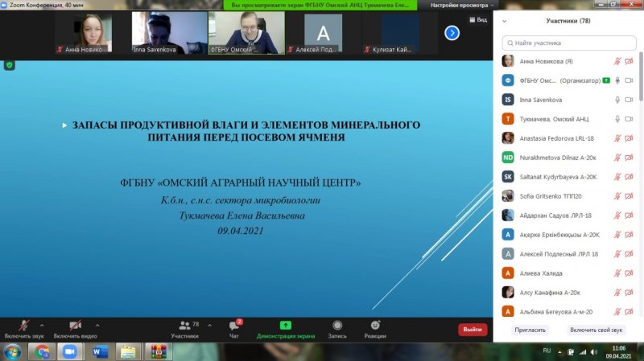Image resolution: width=644 pixels, height=361 pixels.
Task: Click Включить свой звук button
Action: click(596, 330)
